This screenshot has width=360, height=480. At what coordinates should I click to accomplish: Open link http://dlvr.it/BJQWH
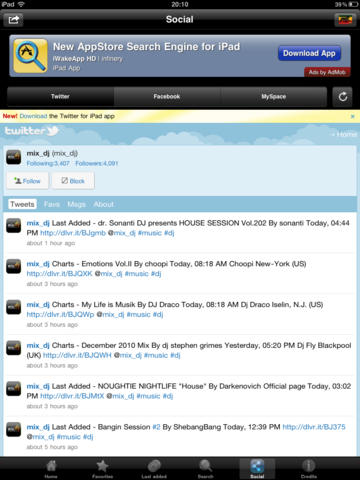(77, 355)
